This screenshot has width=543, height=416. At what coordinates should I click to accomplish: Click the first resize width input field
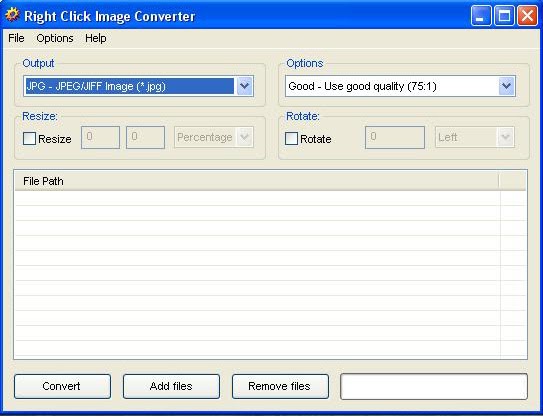[x=100, y=138]
